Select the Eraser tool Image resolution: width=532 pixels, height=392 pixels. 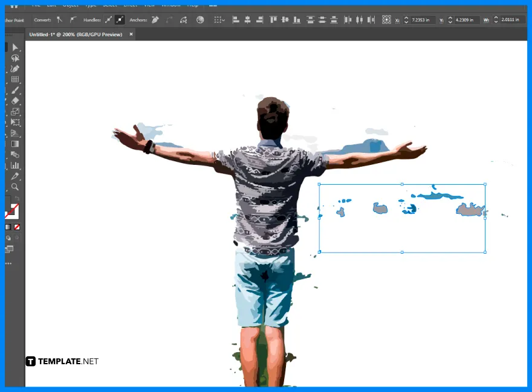click(x=15, y=101)
